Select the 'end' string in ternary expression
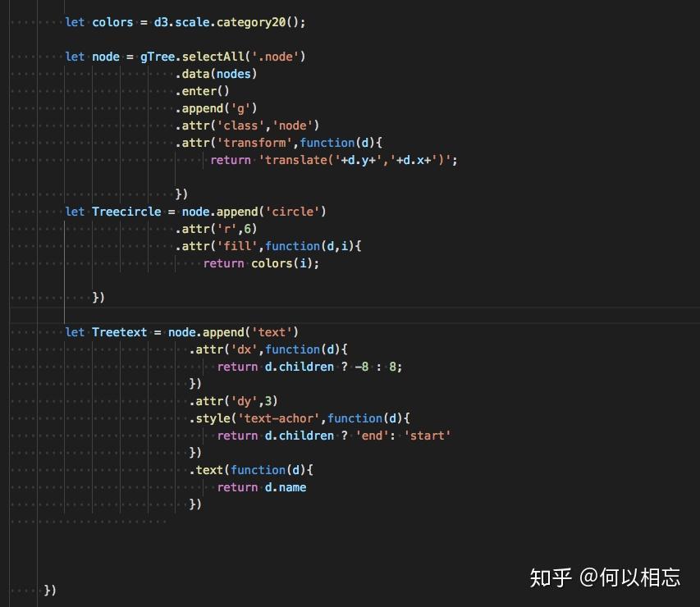The image size is (700, 607). pos(369,435)
